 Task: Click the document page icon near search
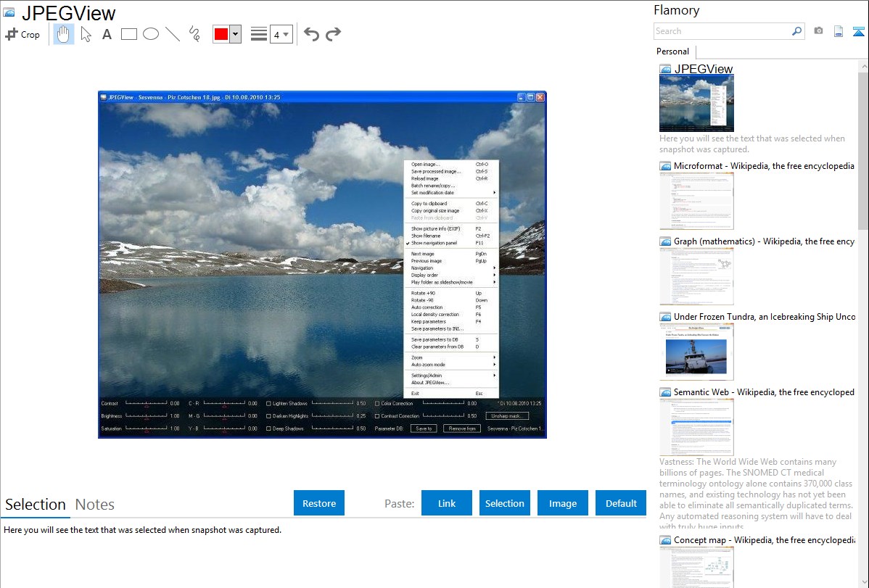point(839,31)
